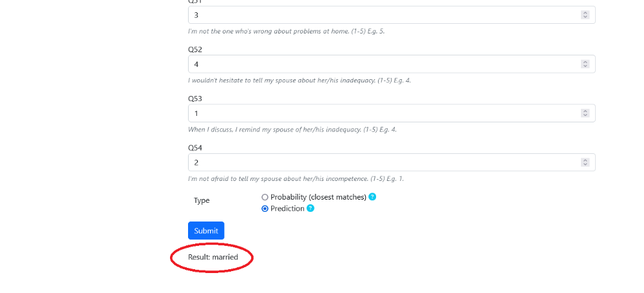This screenshot has width=644, height=293.
Task: Select the Prediction radio button
Action: click(265, 209)
